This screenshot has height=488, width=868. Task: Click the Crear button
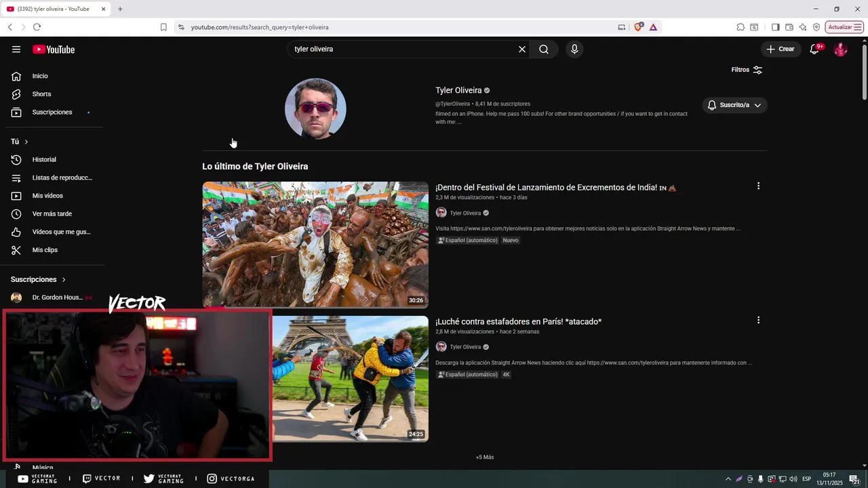tap(781, 49)
